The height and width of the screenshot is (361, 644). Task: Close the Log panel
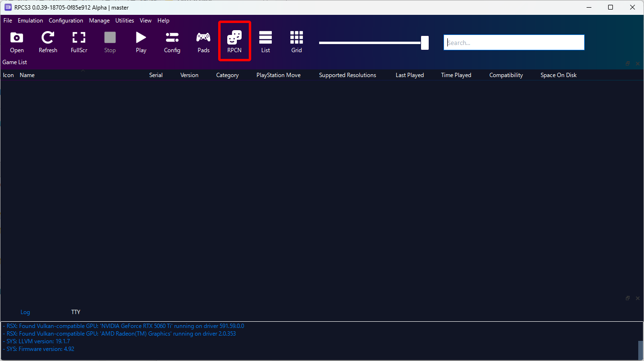[x=638, y=298]
